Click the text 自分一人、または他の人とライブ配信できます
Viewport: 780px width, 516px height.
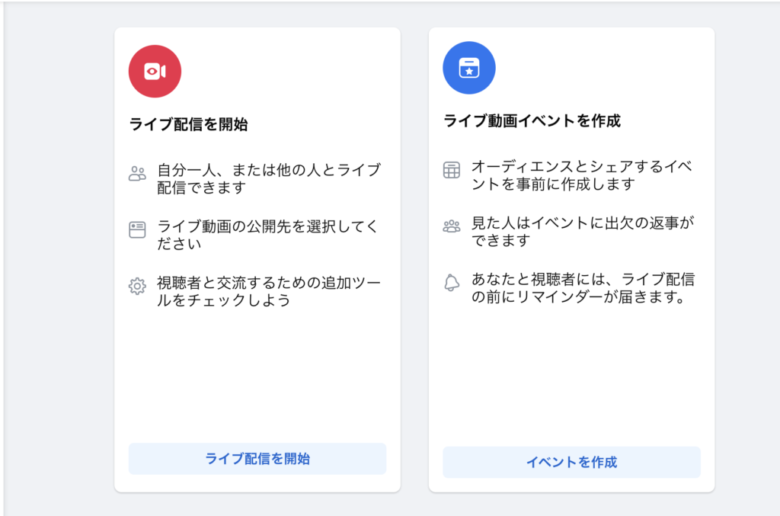(x=268, y=178)
